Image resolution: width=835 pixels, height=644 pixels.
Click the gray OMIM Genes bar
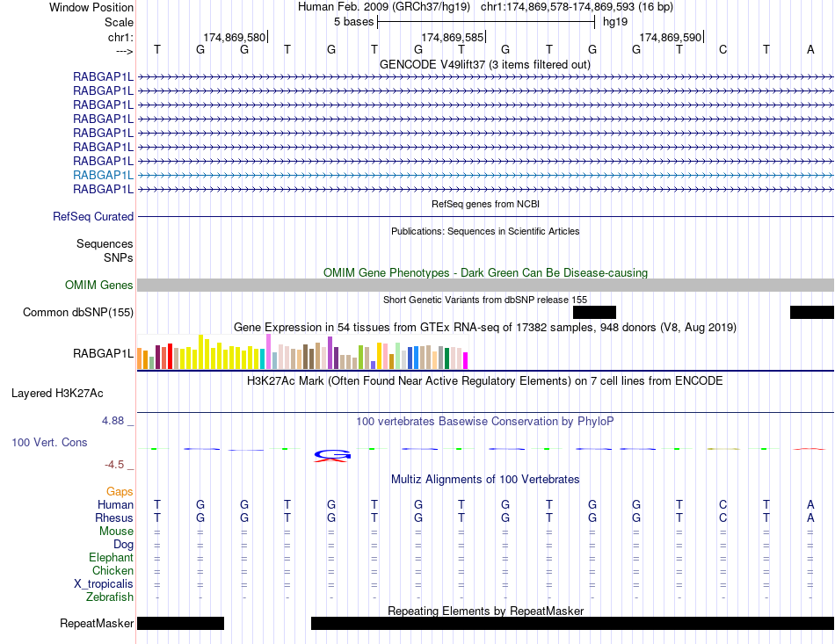(x=485, y=286)
